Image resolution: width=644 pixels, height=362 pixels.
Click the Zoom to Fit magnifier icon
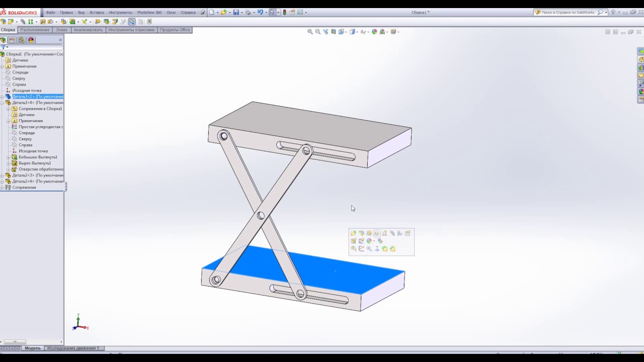coord(310,32)
